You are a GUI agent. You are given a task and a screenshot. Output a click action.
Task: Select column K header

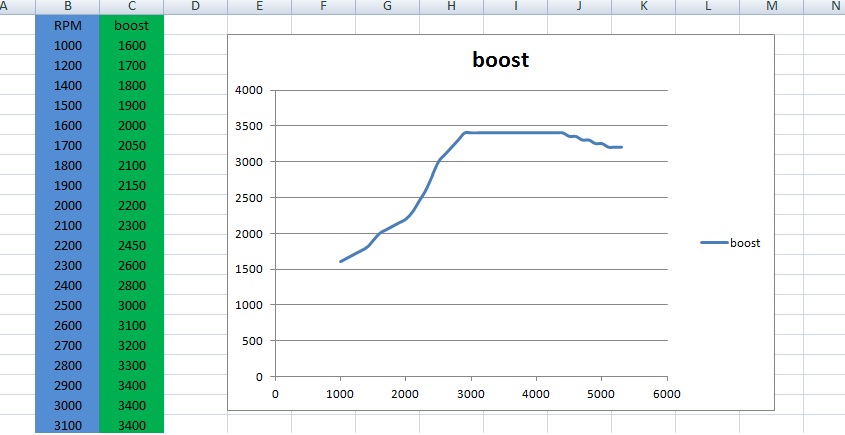643,6
